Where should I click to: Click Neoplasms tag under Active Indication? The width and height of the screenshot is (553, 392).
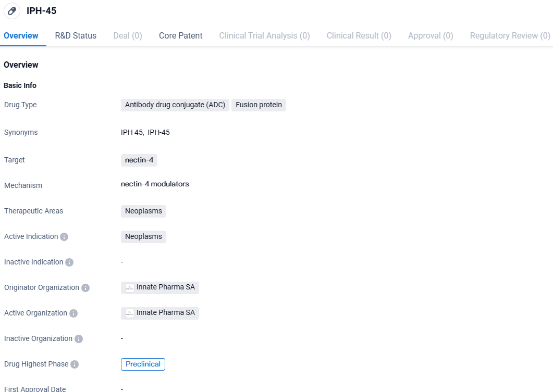point(143,237)
